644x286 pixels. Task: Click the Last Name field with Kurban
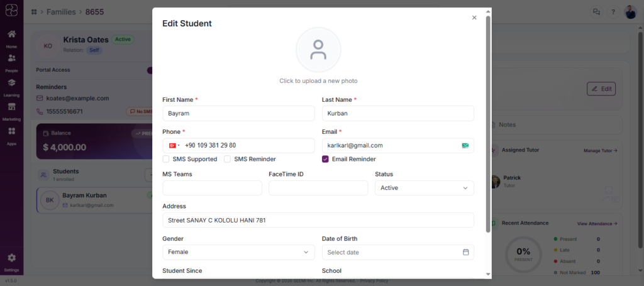(x=398, y=113)
